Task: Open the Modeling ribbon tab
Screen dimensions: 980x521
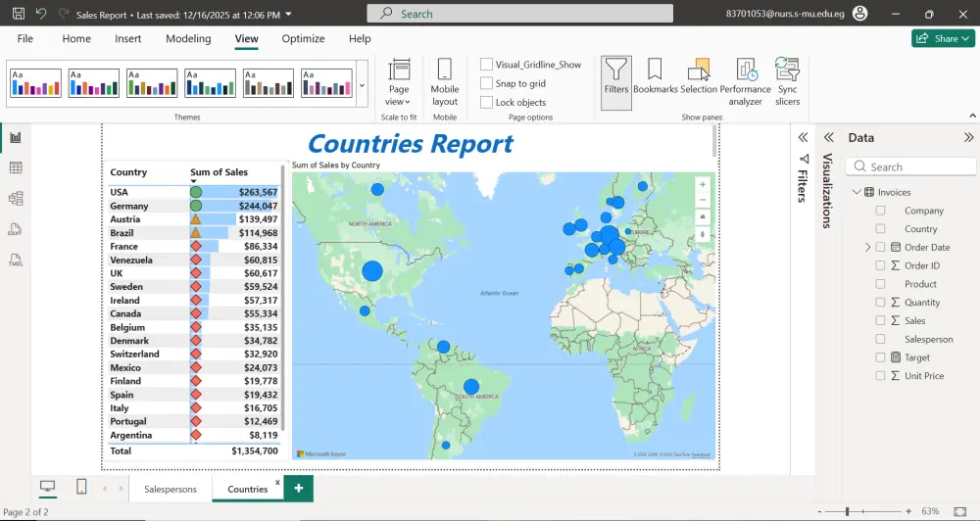Action: 188,38
